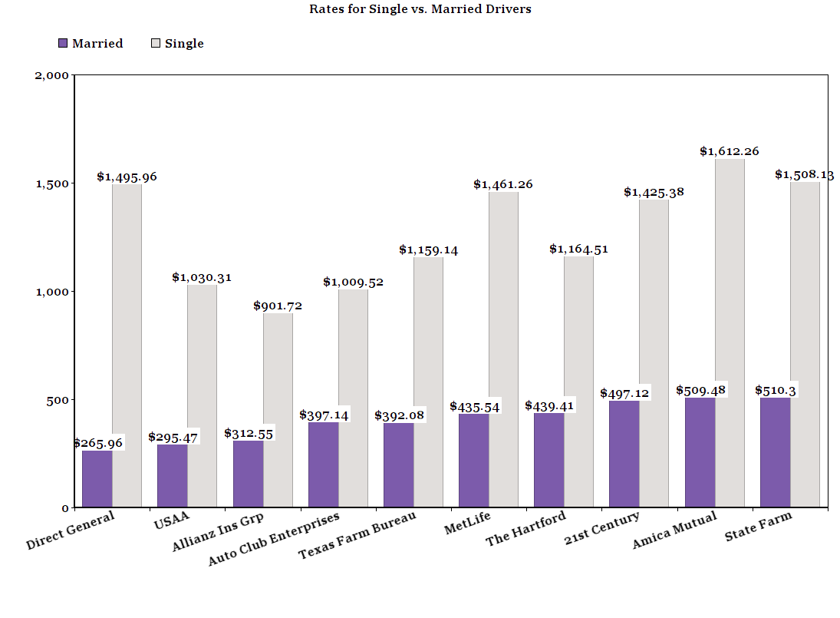Click the $265.96 data label
Screen dimensions: 840x618
[98, 443]
